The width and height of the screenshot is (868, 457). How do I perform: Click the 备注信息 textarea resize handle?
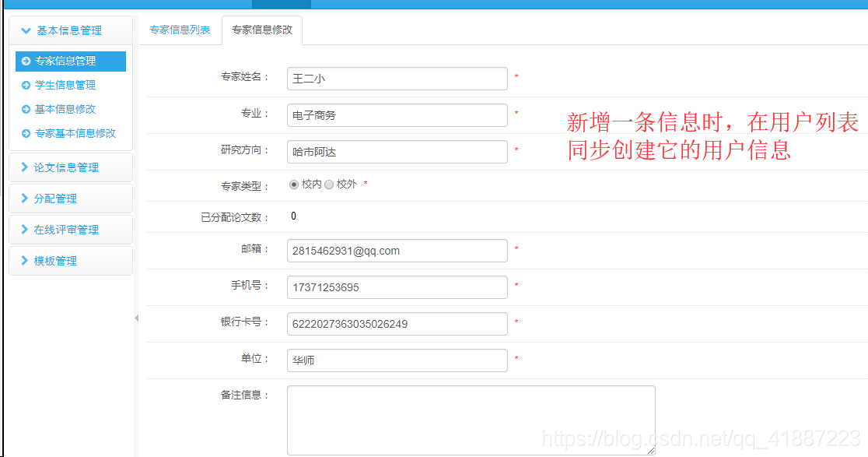(x=651, y=451)
